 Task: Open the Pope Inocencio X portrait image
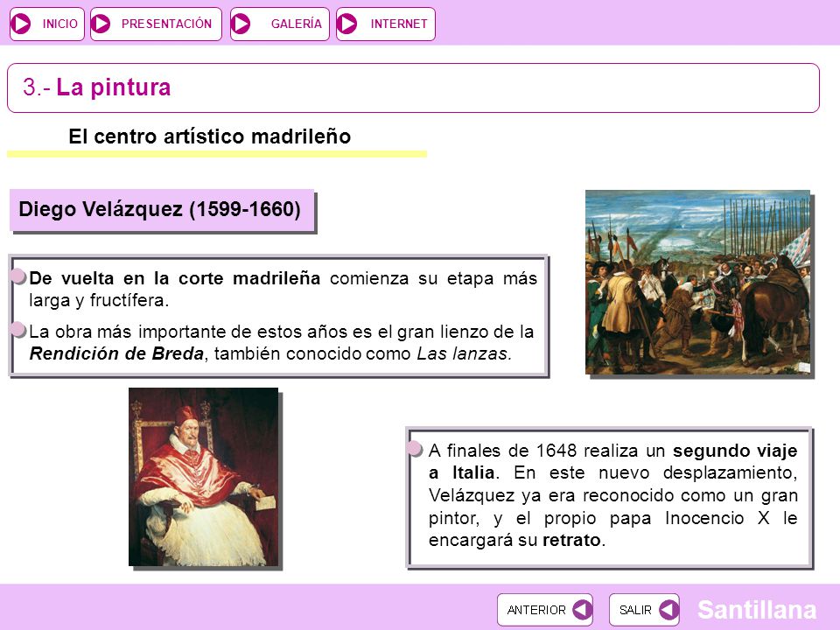(204, 477)
